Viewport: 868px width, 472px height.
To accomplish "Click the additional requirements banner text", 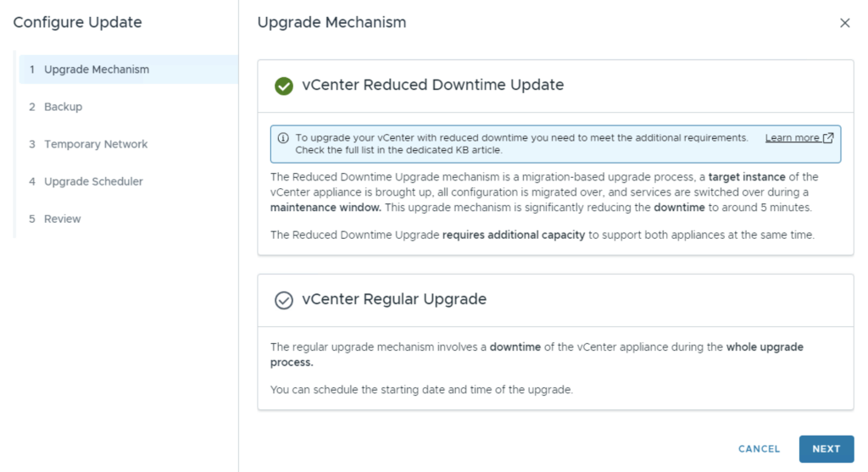I will [521, 143].
